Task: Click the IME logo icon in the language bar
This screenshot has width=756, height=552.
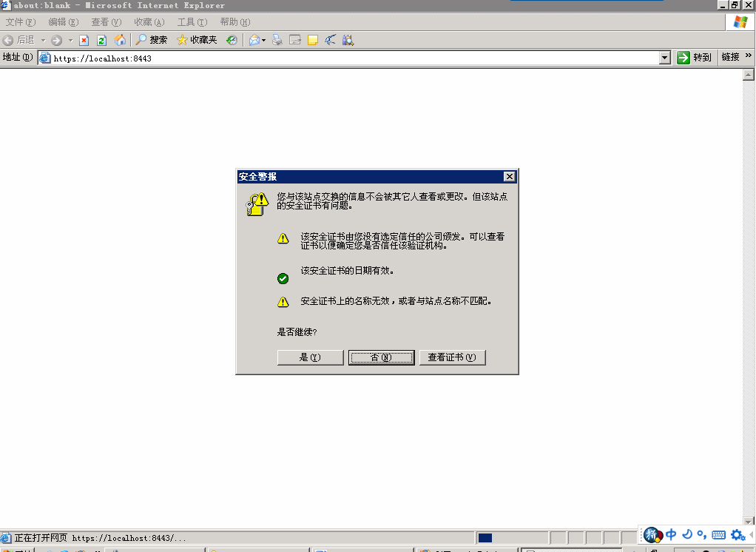Action: tap(653, 535)
